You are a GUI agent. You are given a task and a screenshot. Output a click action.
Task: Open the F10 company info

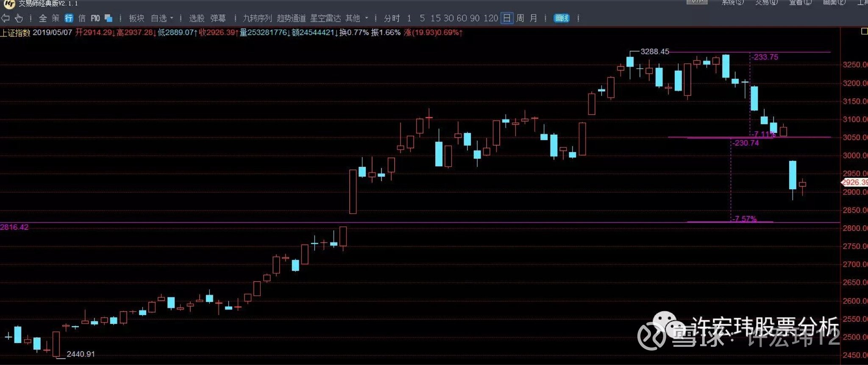[x=95, y=18]
